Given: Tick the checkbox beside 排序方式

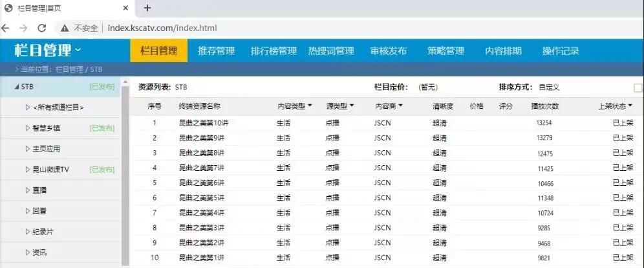Looking at the screenshot, I should (x=638, y=88).
